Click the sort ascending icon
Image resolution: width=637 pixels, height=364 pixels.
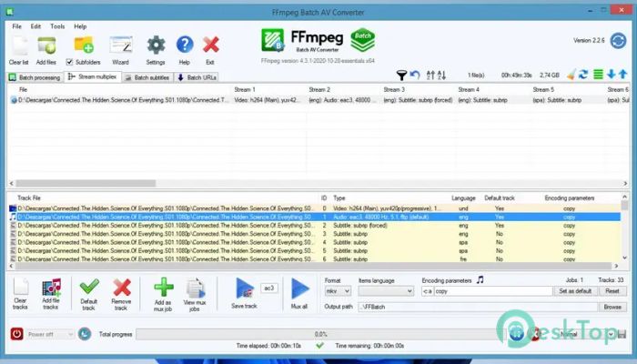pyautogui.click(x=430, y=75)
